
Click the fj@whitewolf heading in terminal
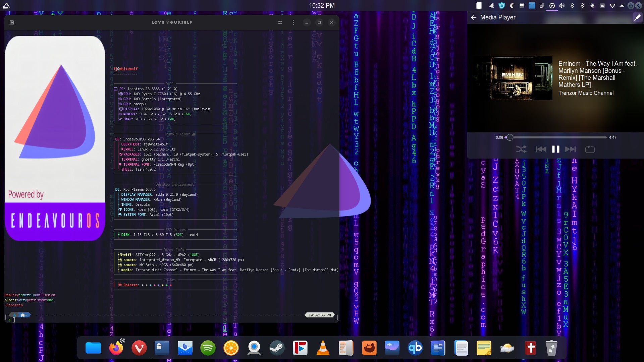125,69
